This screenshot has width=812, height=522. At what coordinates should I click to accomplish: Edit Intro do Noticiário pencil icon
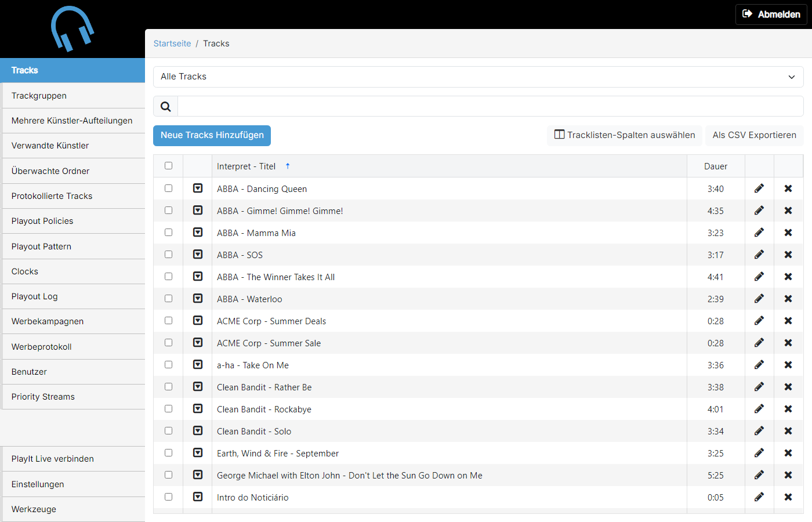click(x=759, y=497)
